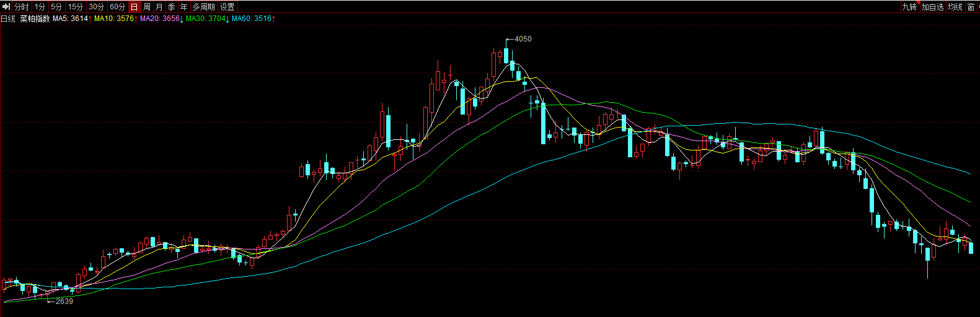Select the 30分 period tab
The height and width of the screenshot is (317, 980).
pyautogui.click(x=97, y=7)
